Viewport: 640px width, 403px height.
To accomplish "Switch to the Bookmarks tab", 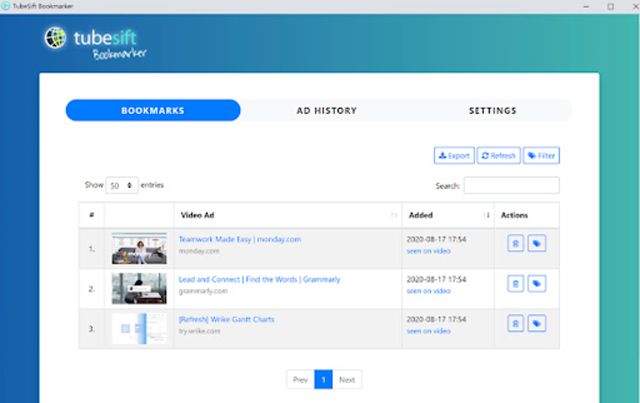I will click(153, 111).
